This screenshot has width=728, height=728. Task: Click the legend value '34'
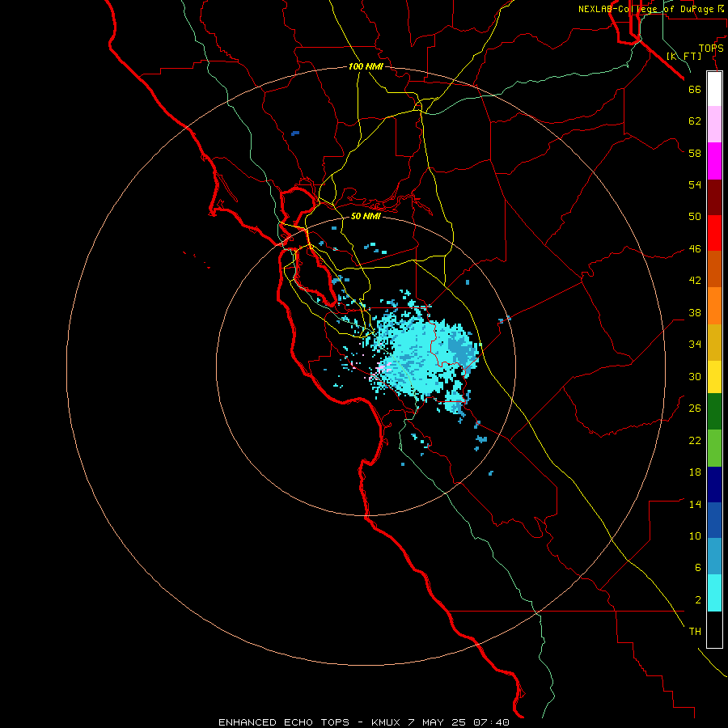695,345
